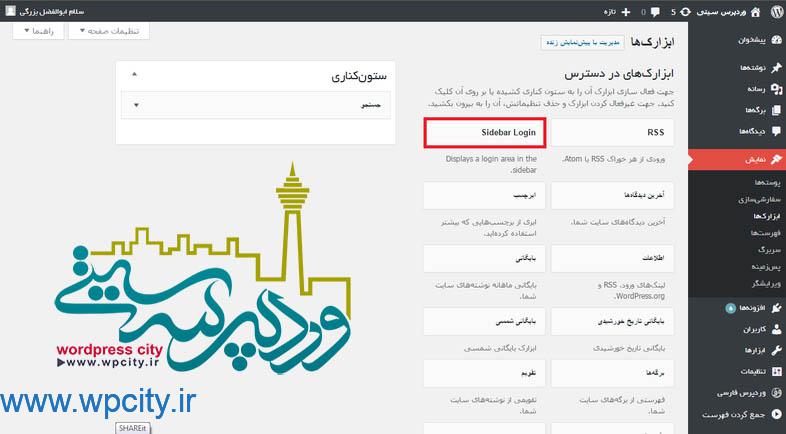Click the کاربران user icon in sidebar

pyautogui.click(x=776, y=329)
